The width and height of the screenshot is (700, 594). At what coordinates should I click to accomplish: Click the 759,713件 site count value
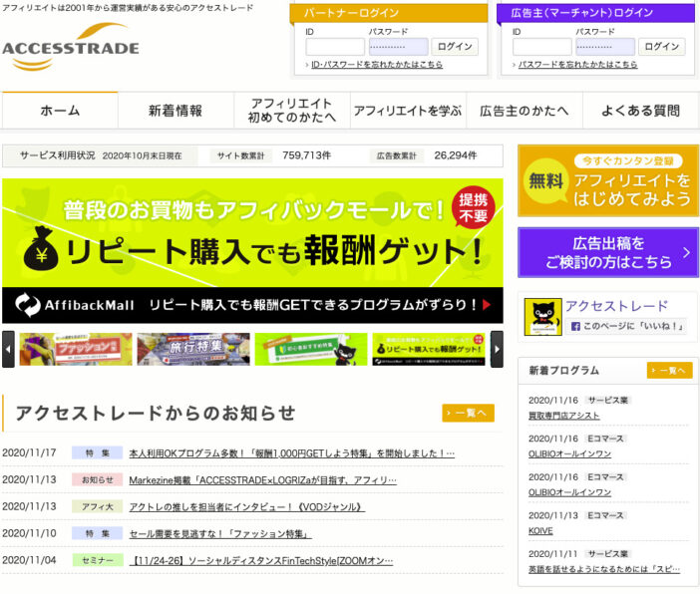click(x=307, y=155)
